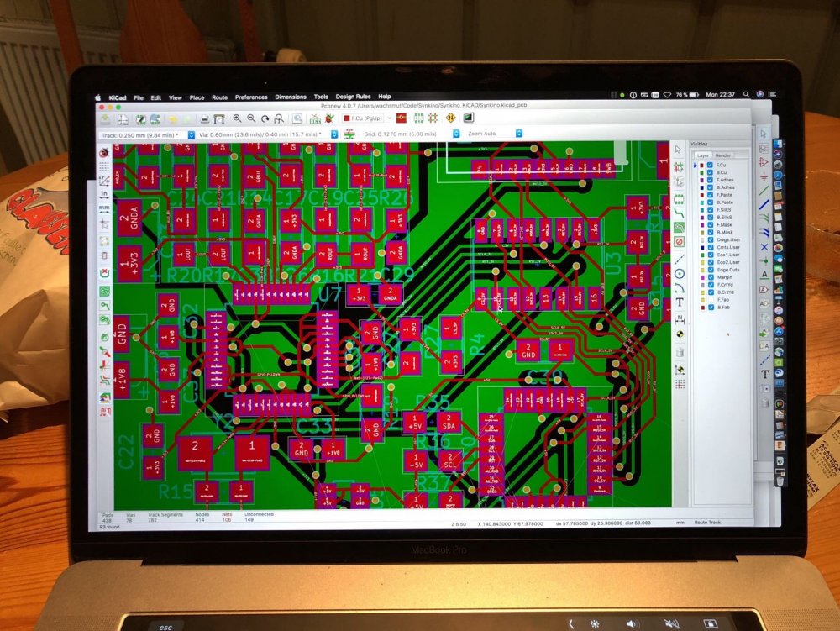
Task: Open the Design Rules menu
Action: click(353, 97)
